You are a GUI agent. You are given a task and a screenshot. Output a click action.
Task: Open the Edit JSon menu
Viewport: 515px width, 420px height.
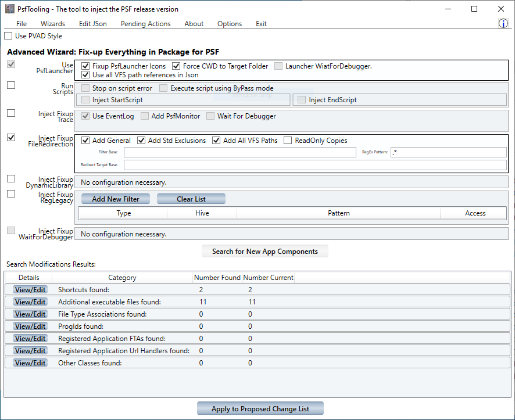(x=93, y=24)
